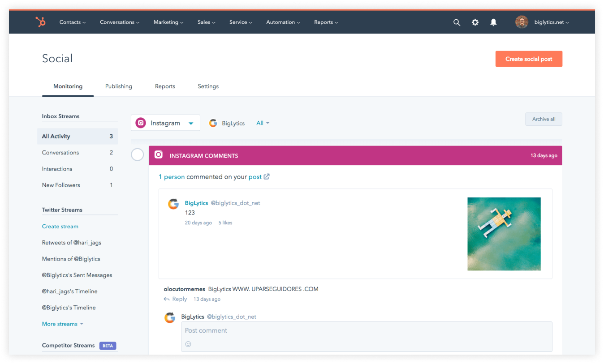This screenshot has height=364, width=604.
Task: Click the Post comment text field
Action: pyautogui.click(x=366, y=331)
